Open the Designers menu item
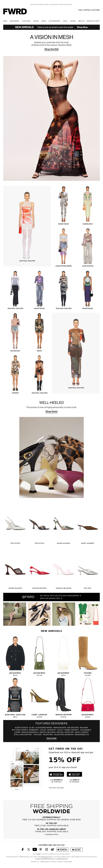The width and height of the screenshot is (103, 868). tap(14, 21)
